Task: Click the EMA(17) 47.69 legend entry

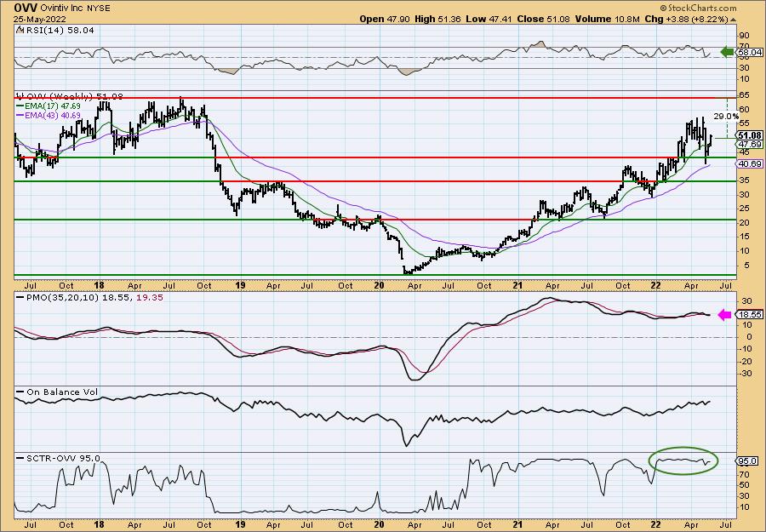Action: tap(54, 106)
